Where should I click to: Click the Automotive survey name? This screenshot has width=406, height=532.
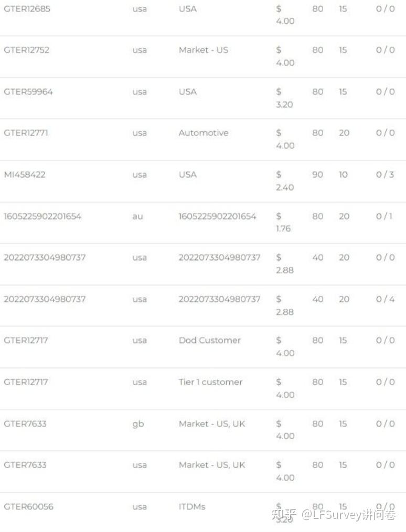click(203, 133)
